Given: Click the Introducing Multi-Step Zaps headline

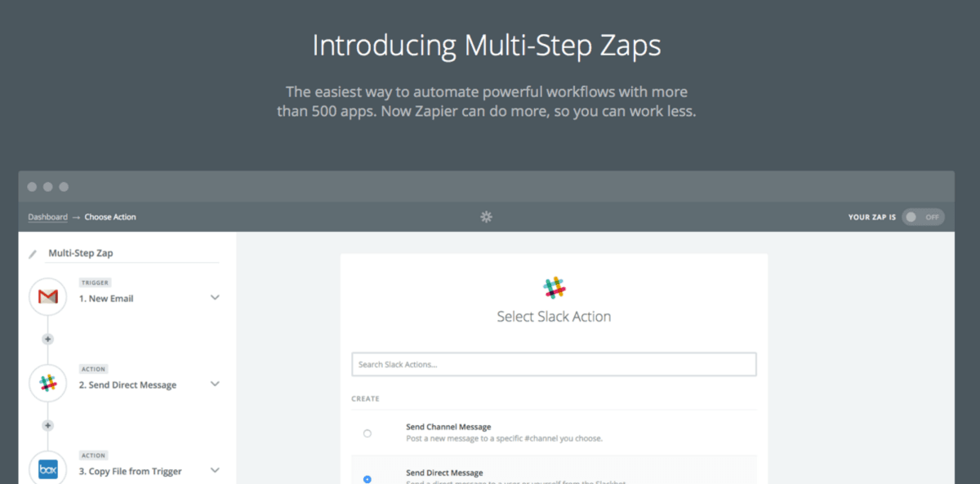Looking at the screenshot, I should pos(487,45).
